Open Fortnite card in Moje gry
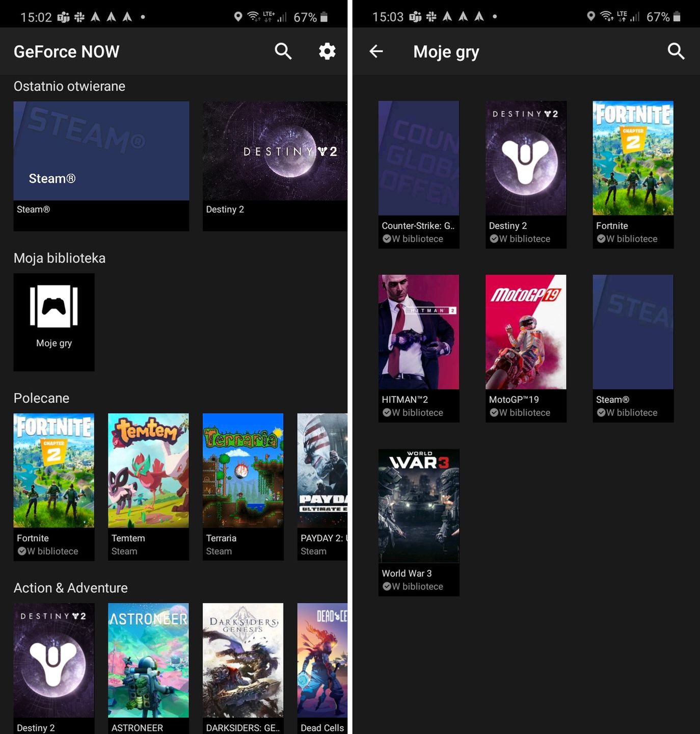The image size is (700, 734). (633, 175)
